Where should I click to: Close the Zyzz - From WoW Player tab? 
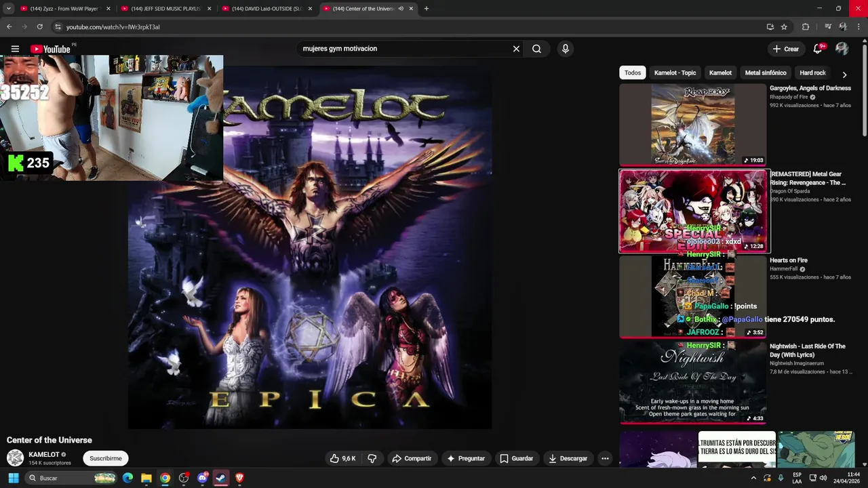point(108,9)
